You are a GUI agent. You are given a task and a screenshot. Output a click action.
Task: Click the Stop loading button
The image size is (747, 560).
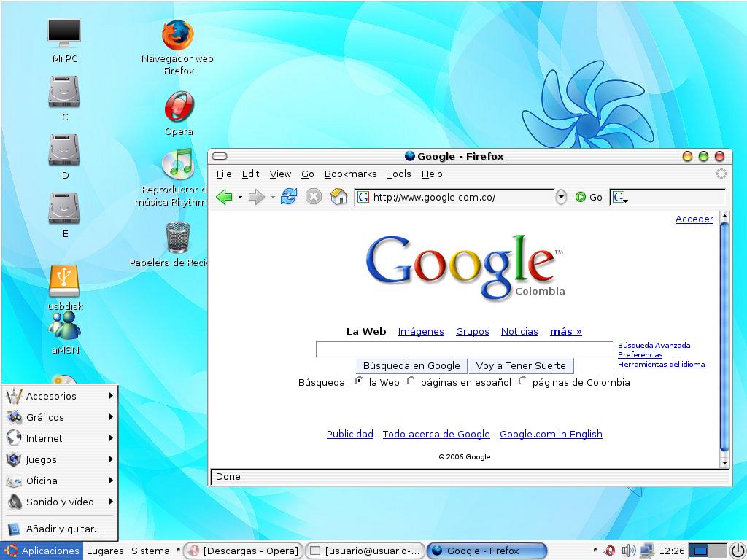pos(314,197)
